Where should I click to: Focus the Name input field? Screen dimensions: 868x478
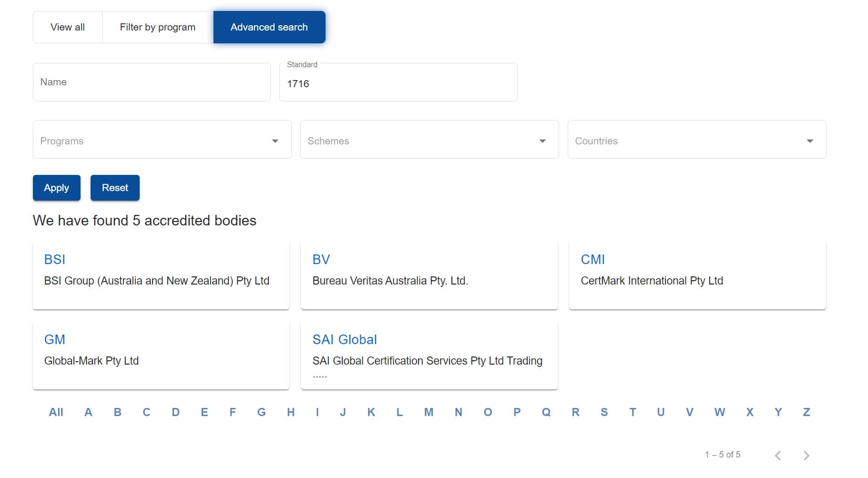point(152,82)
